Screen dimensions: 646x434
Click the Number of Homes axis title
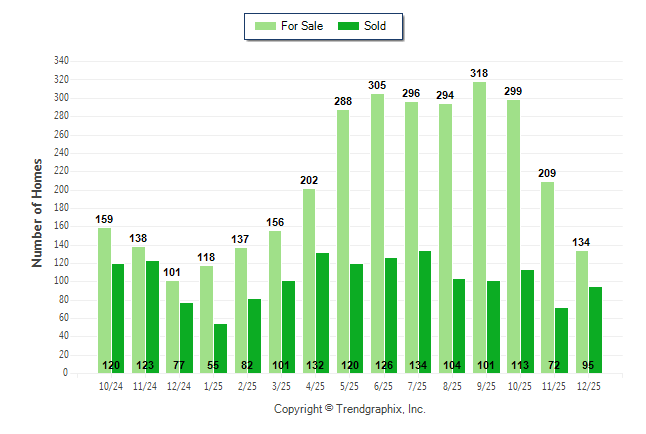point(37,211)
